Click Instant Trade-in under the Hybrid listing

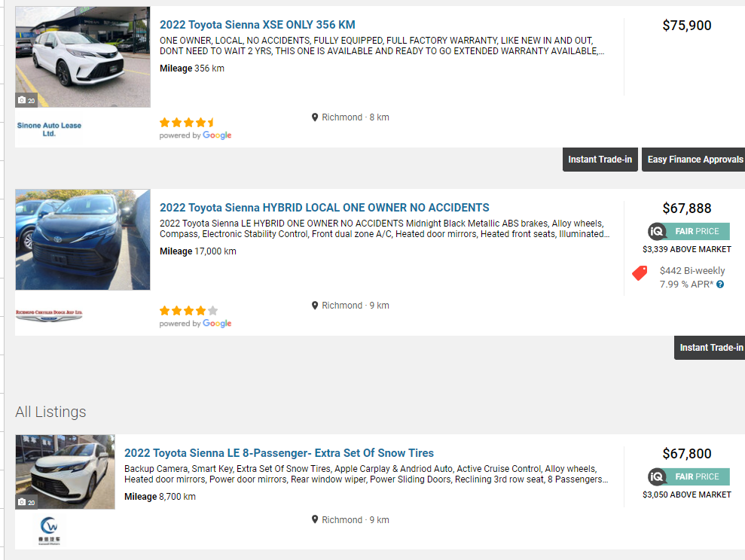(x=709, y=348)
